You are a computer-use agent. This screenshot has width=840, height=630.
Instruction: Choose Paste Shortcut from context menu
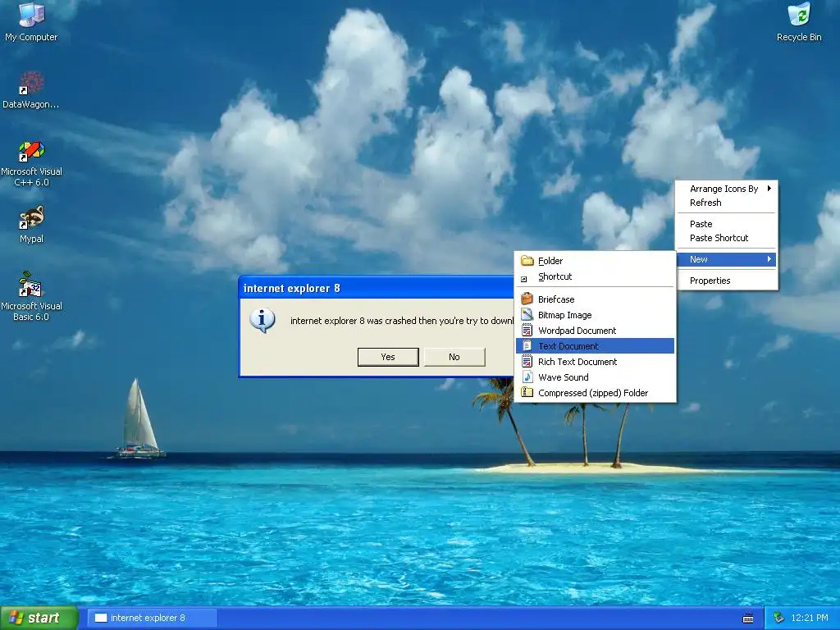click(x=727, y=238)
